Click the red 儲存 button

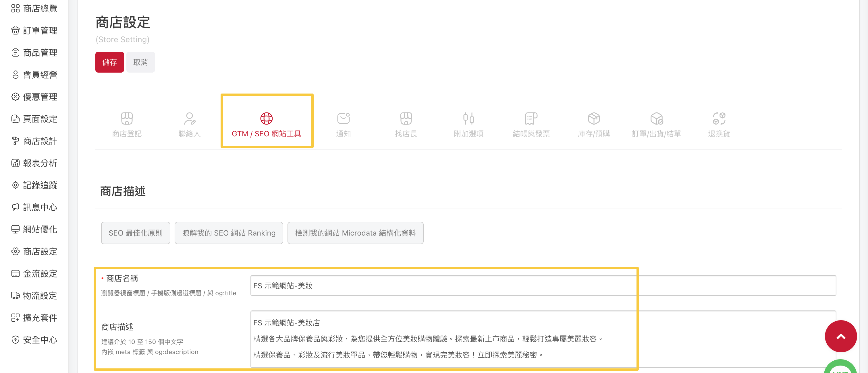point(109,62)
